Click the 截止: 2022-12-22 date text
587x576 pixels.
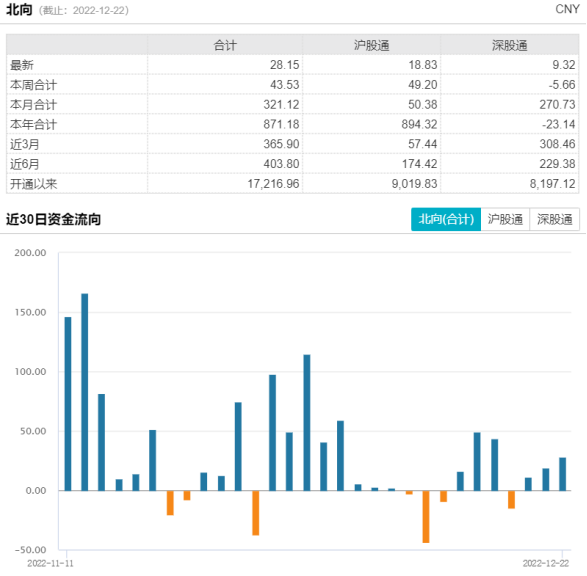coord(83,10)
